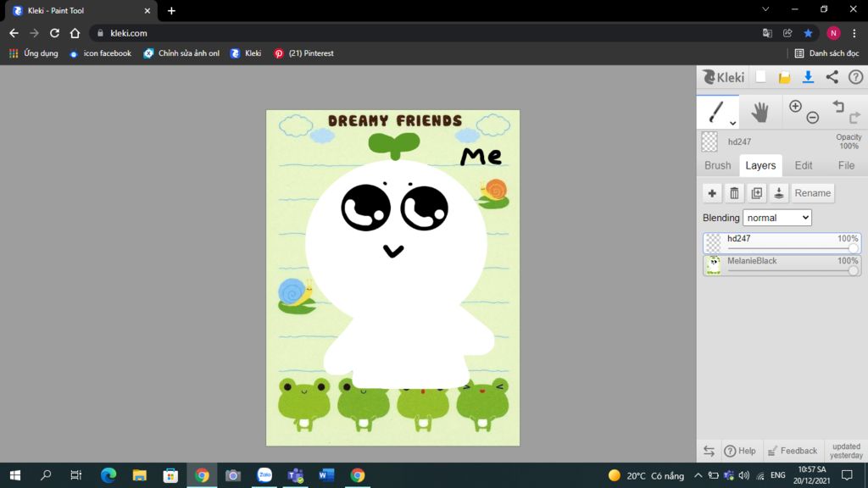The image size is (868, 488).
Task: Add a new layer
Action: tap(712, 193)
